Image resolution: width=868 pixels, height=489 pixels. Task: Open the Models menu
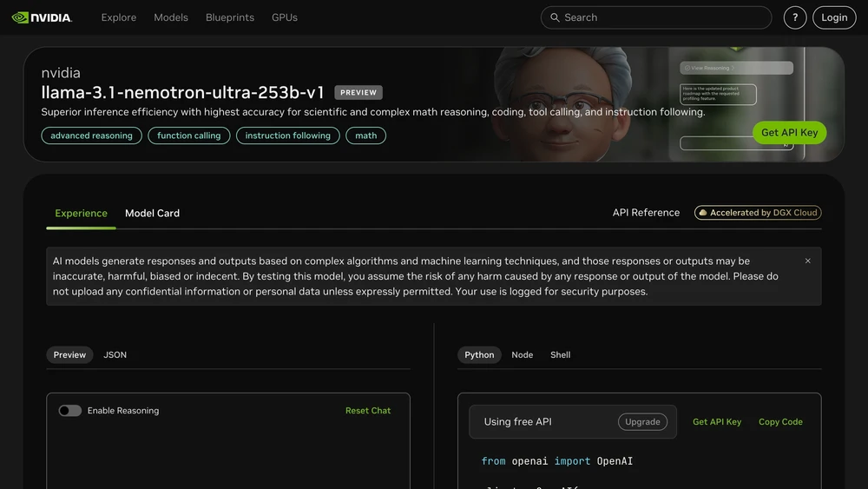coord(171,17)
